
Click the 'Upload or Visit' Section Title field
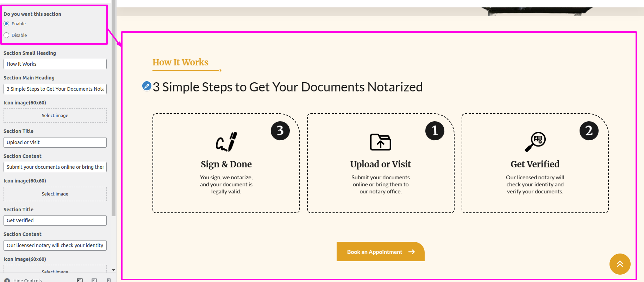pos(55,142)
